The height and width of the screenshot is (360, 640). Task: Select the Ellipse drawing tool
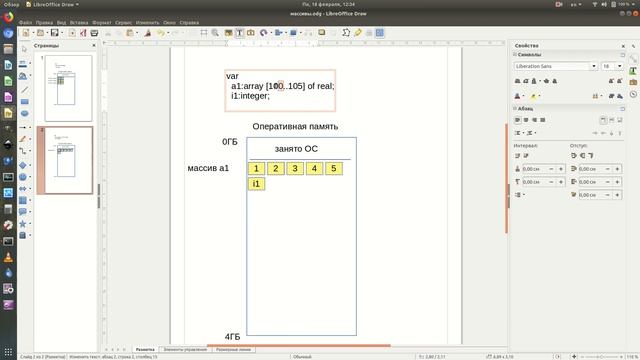[24, 113]
